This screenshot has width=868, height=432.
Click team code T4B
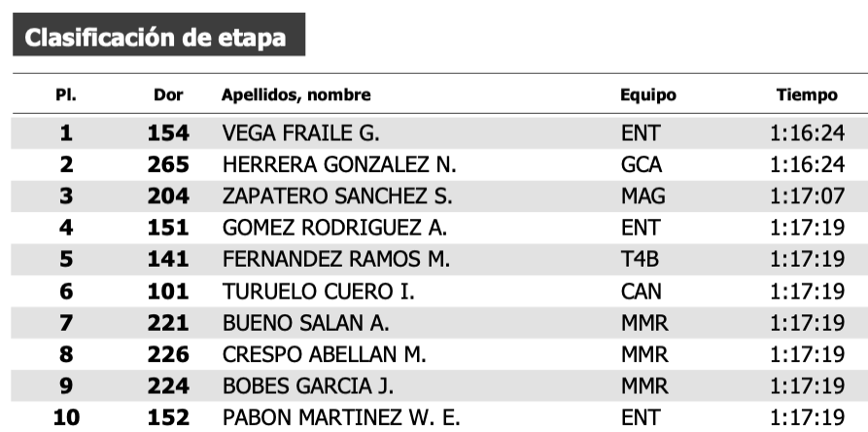click(x=640, y=260)
